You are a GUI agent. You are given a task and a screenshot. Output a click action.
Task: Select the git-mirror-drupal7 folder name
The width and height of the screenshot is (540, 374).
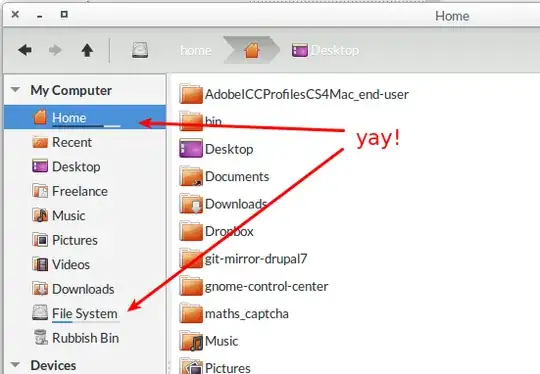click(x=256, y=259)
